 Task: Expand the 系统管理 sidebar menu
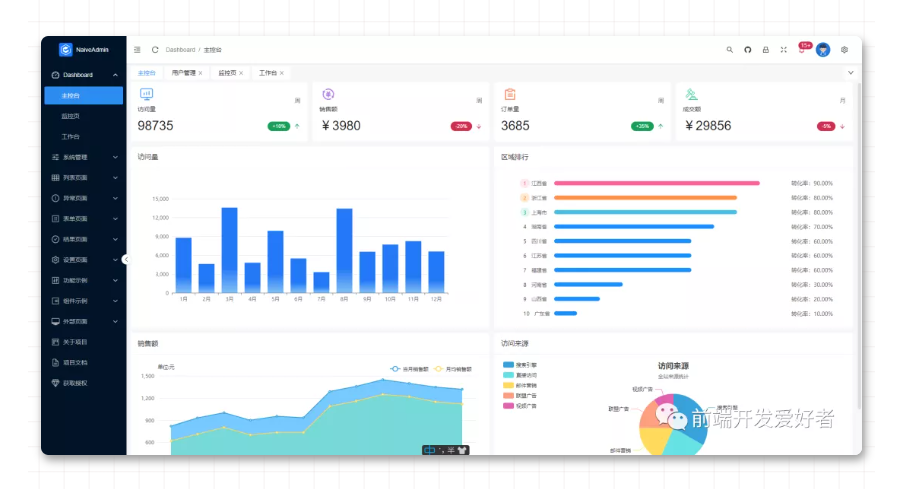coord(84,157)
